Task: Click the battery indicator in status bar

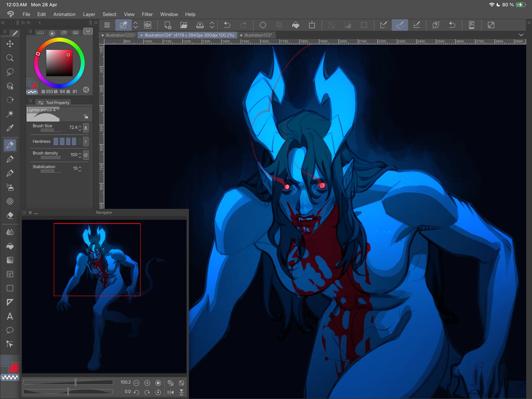Action: [x=521, y=5]
